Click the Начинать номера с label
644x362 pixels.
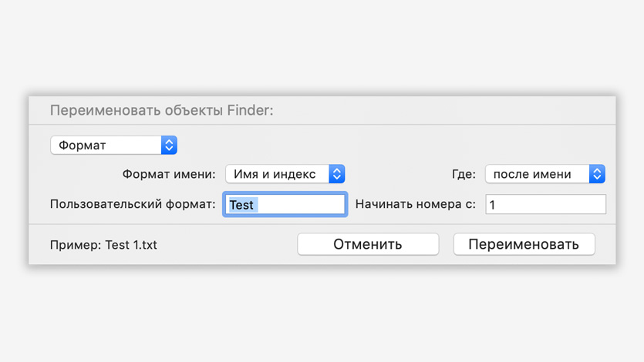pyautogui.click(x=416, y=204)
